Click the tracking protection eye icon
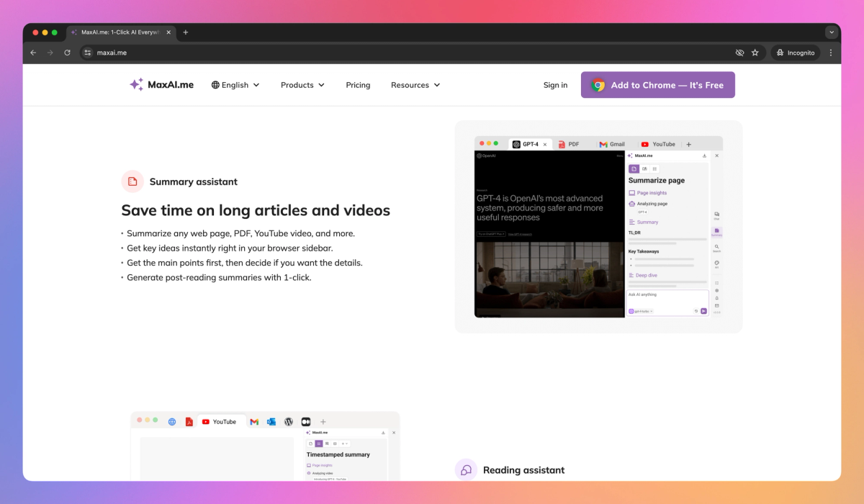 tap(739, 53)
